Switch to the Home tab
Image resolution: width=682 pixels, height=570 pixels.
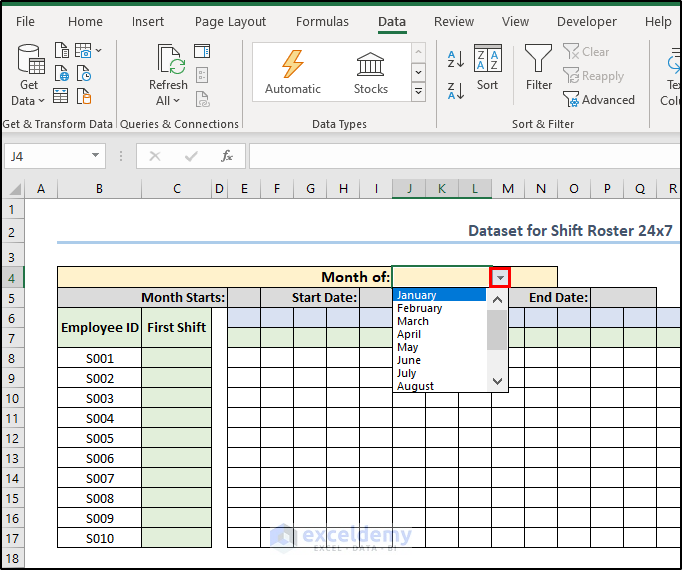85,21
